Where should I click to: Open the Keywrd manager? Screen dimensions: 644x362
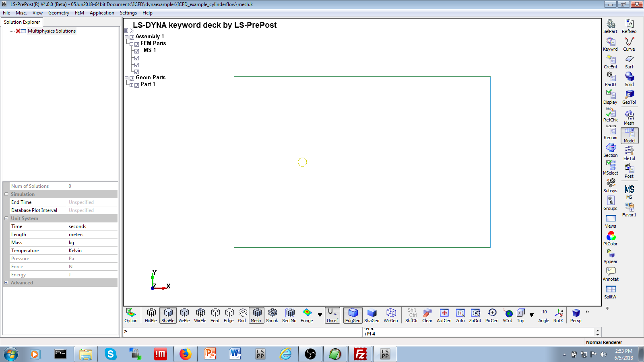click(x=610, y=44)
